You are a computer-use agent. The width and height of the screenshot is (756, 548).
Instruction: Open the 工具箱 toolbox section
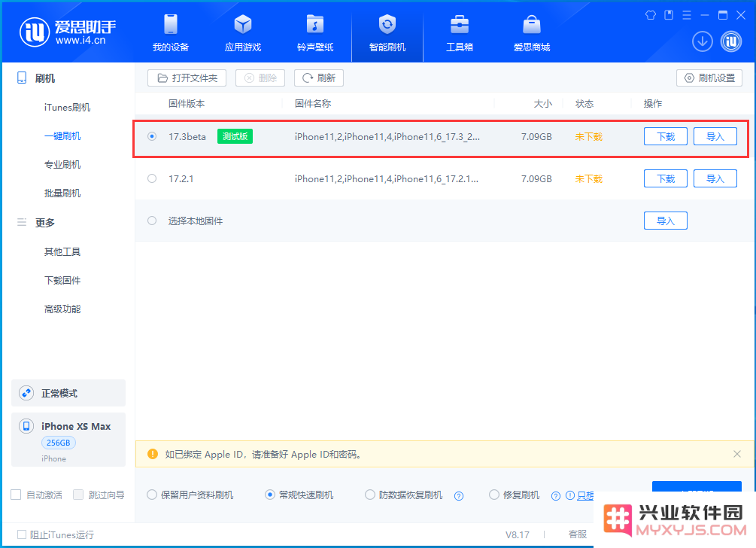pos(460,32)
